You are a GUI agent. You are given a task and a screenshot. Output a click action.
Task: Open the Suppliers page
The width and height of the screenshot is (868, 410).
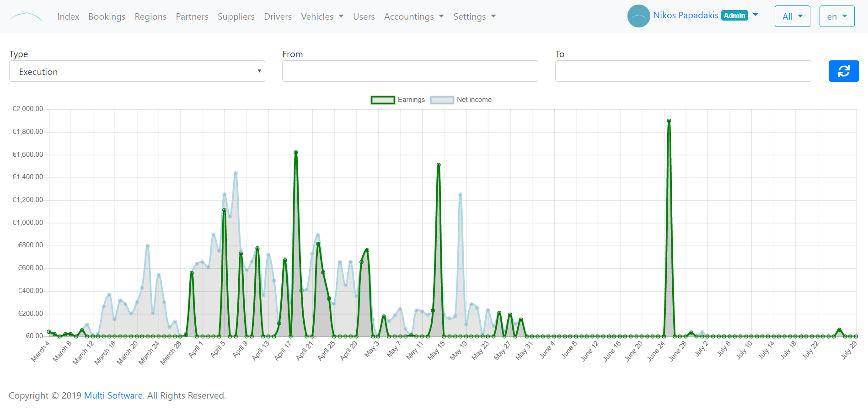pos(236,16)
